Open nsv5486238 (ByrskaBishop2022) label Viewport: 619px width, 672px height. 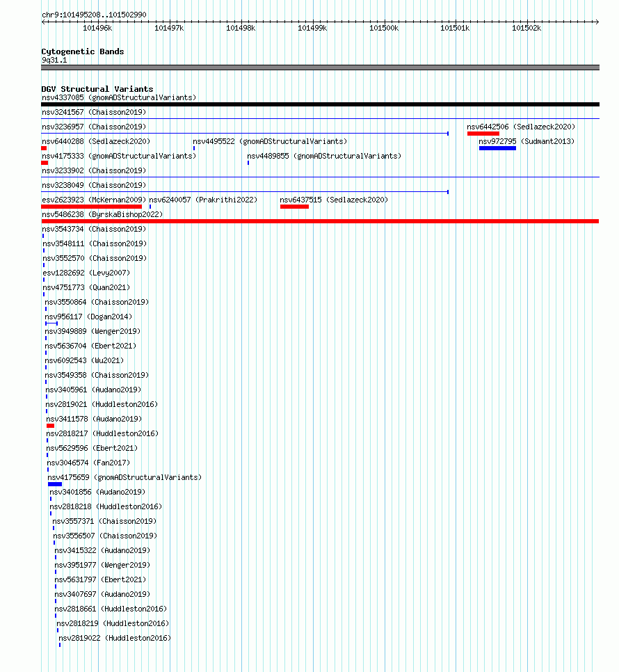pos(102,214)
